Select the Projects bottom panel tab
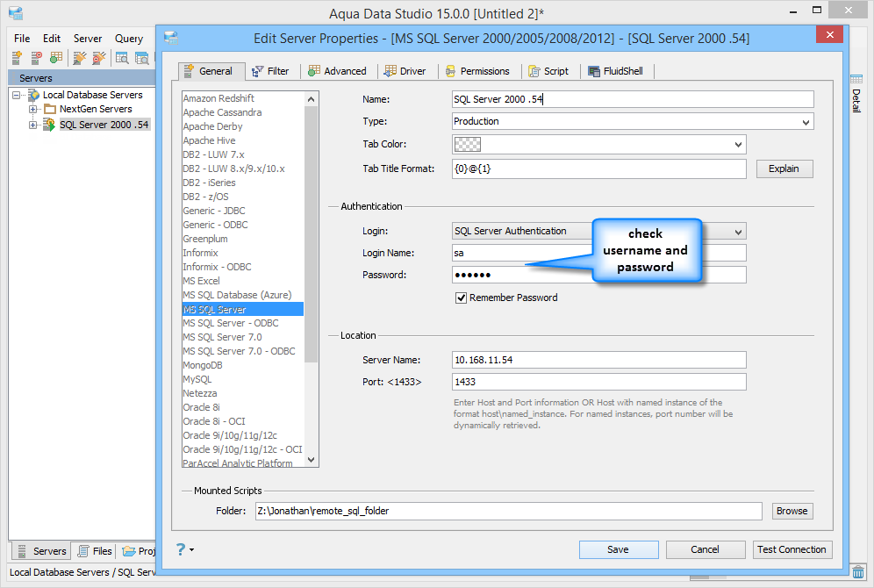Screen dimensions: 874x588 137,550
